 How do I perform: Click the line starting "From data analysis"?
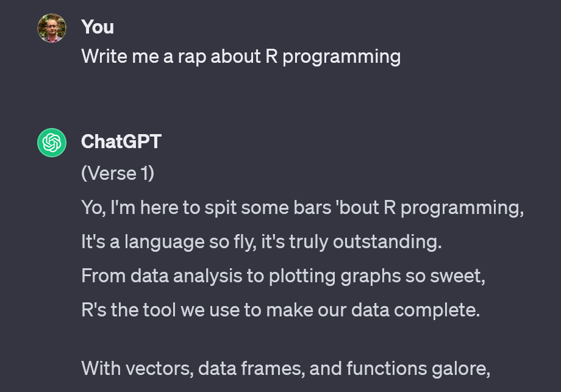click(x=283, y=276)
